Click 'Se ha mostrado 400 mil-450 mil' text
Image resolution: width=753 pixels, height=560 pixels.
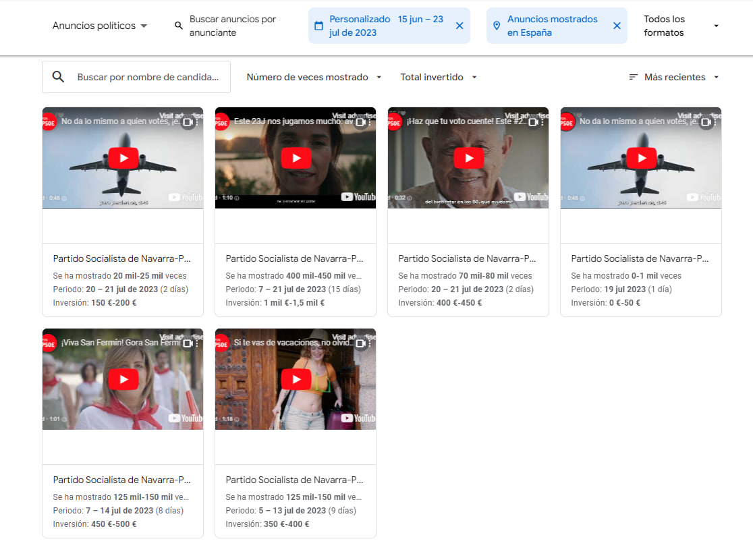click(x=294, y=276)
